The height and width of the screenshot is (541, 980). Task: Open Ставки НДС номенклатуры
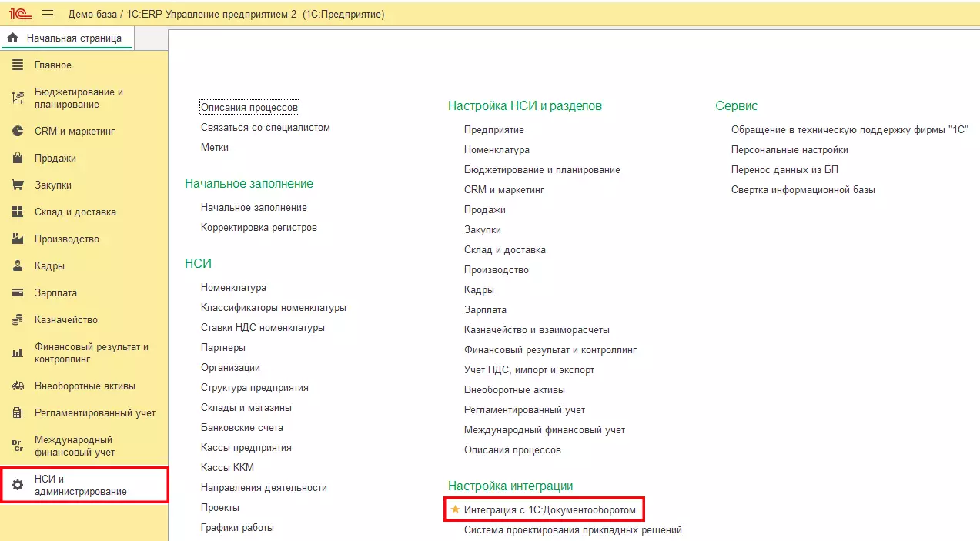[x=263, y=328]
